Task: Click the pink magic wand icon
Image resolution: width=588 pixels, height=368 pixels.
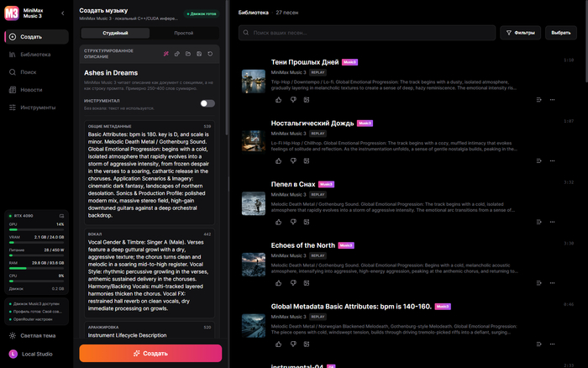Action: coord(165,54)
